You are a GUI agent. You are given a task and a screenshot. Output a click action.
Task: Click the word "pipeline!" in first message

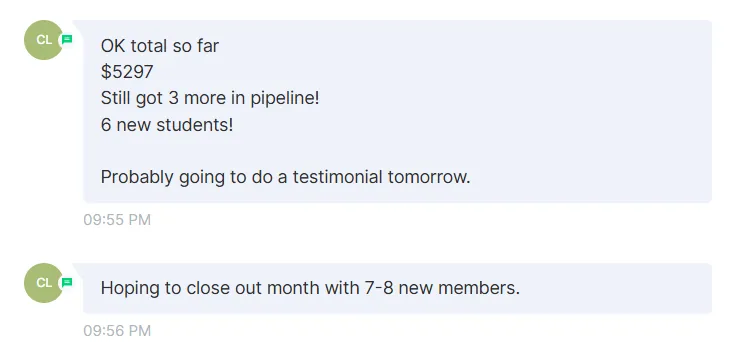[x=285, y=98]
